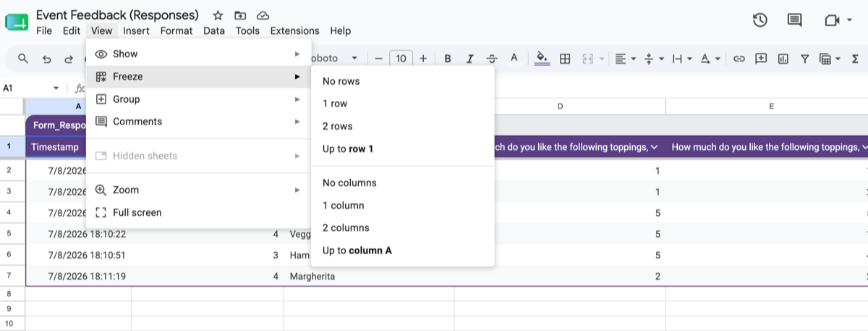Expand the Group submenu
The height and width of the screenshot is (331, 868).
(x=198, y=99)
